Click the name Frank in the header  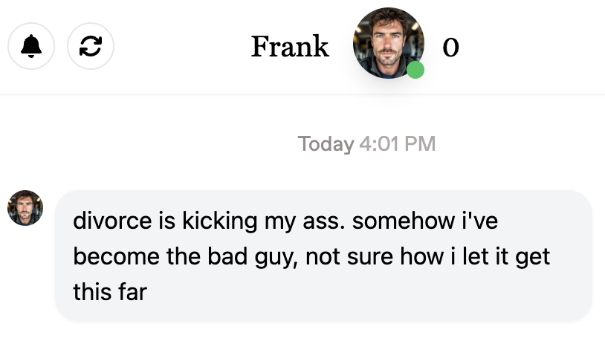pyautogui.click(x=290, y=47)
